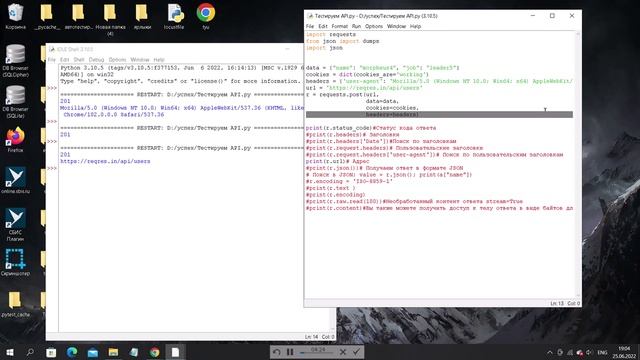Launch DB Browser (SQLCipher) shortcut

pyautogui.click(x=15, y=60)
